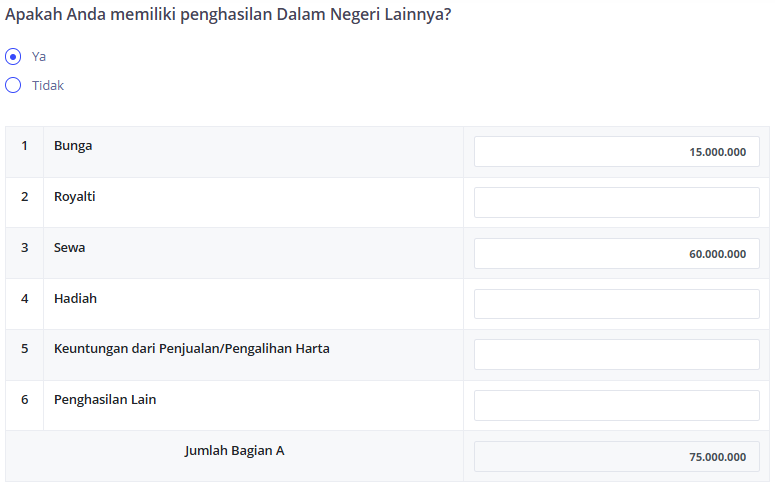Click the Keuntungan dari Penjualan input field

point(616,355)
